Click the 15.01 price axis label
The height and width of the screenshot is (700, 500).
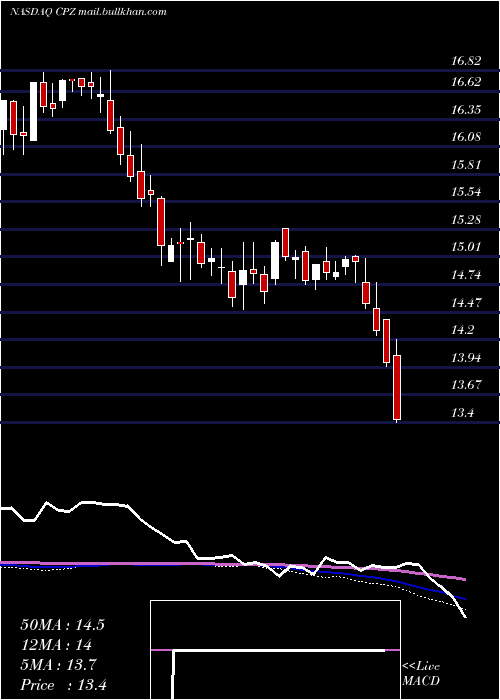[466, 247]
